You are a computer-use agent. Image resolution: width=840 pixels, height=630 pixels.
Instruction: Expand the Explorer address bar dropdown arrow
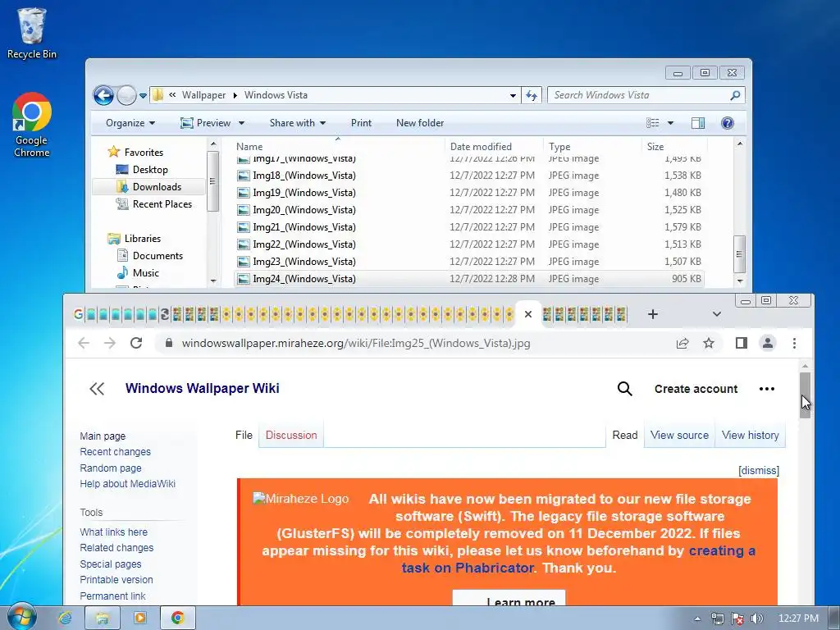(513, 95)
